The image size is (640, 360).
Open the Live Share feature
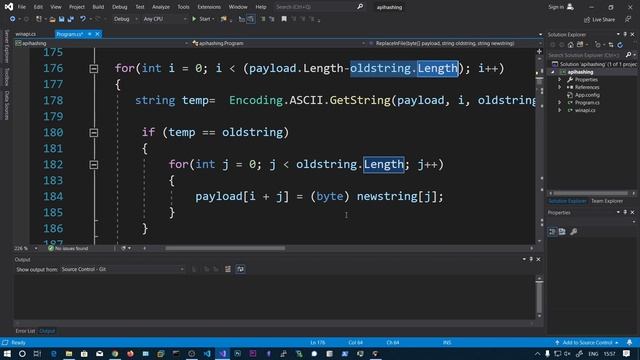pos(599,20)
